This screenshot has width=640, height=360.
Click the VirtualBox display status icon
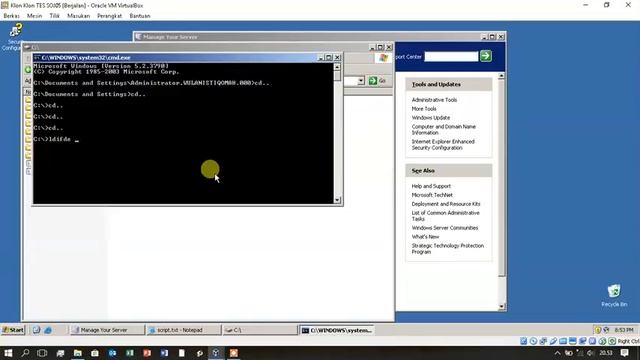point(573,341)
